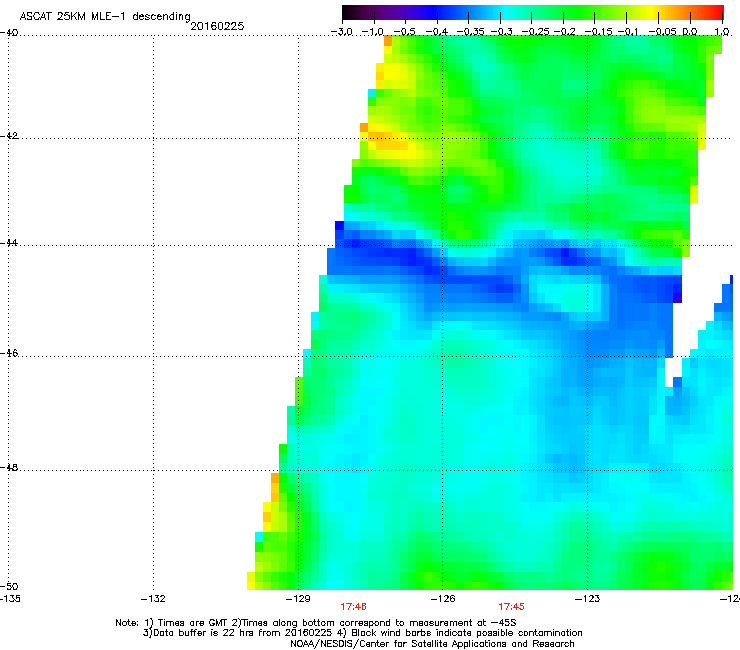The image size is (740, 650).
Task: Click the color scale label -0.1
Action: coord(628,32)
